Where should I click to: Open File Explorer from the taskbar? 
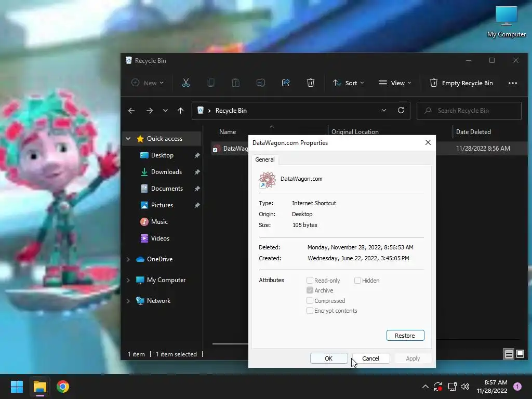(x=39, y=387)
